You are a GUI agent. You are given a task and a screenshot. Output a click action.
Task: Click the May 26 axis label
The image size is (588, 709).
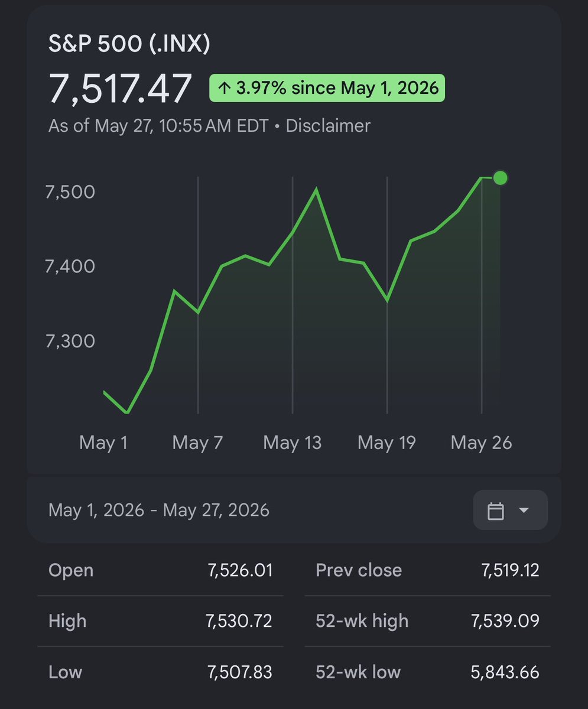(481, 443)
